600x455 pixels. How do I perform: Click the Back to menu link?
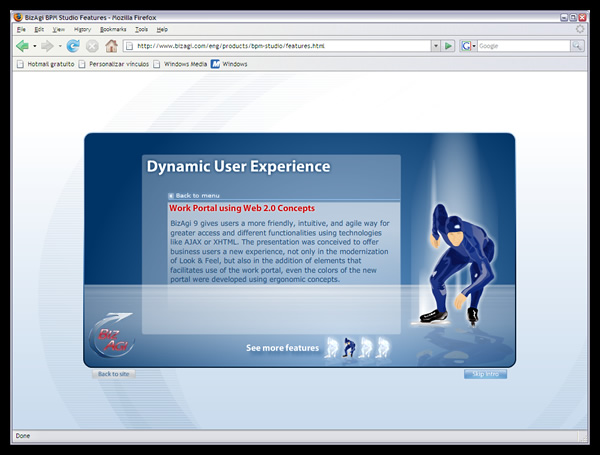pos(195,195)
